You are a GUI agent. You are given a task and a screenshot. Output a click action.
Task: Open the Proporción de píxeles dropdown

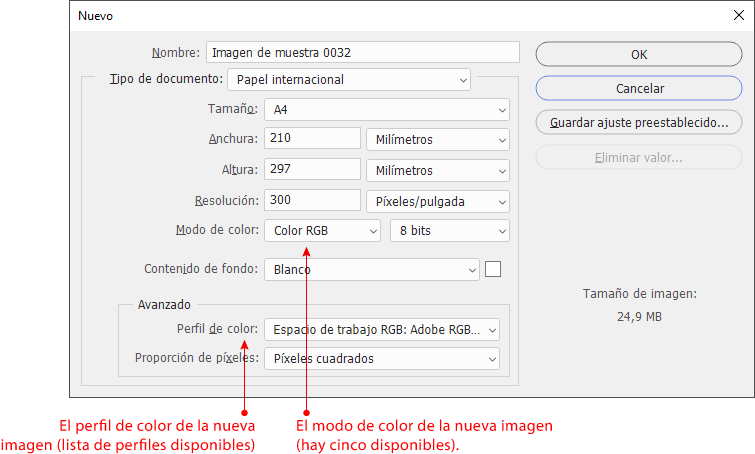[381, 358]
